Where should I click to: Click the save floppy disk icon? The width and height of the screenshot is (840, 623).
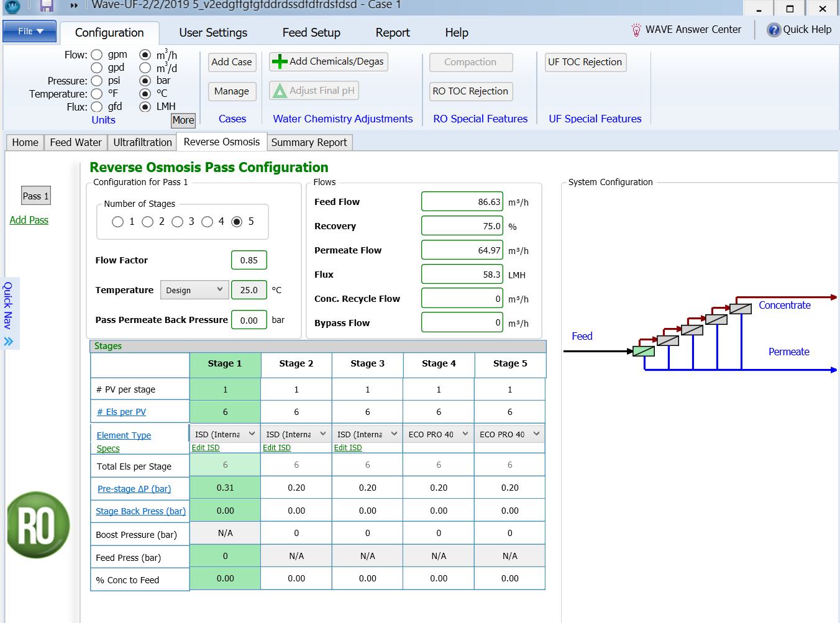coord(47,6)
